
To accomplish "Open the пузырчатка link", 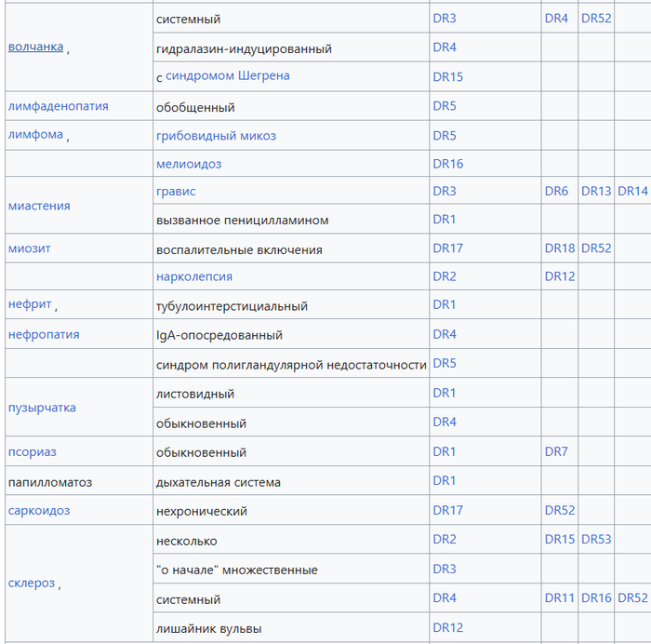I will tap(42, 408).
